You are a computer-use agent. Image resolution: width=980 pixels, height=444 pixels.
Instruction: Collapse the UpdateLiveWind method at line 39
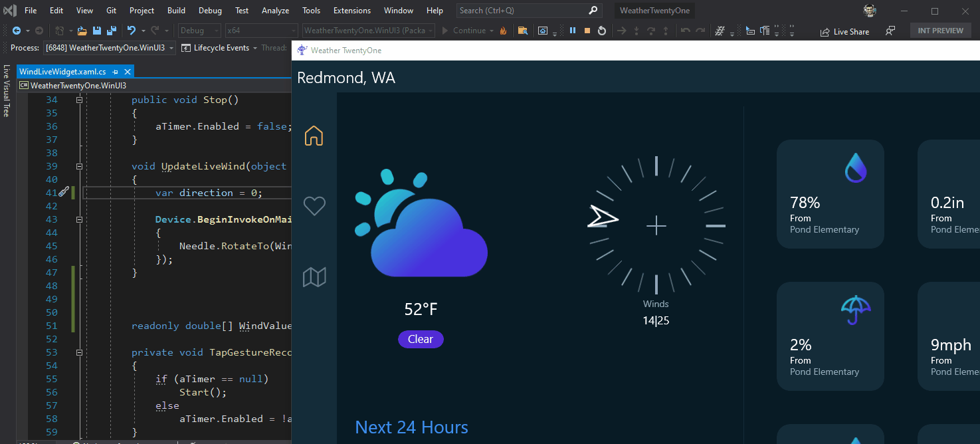79,166
